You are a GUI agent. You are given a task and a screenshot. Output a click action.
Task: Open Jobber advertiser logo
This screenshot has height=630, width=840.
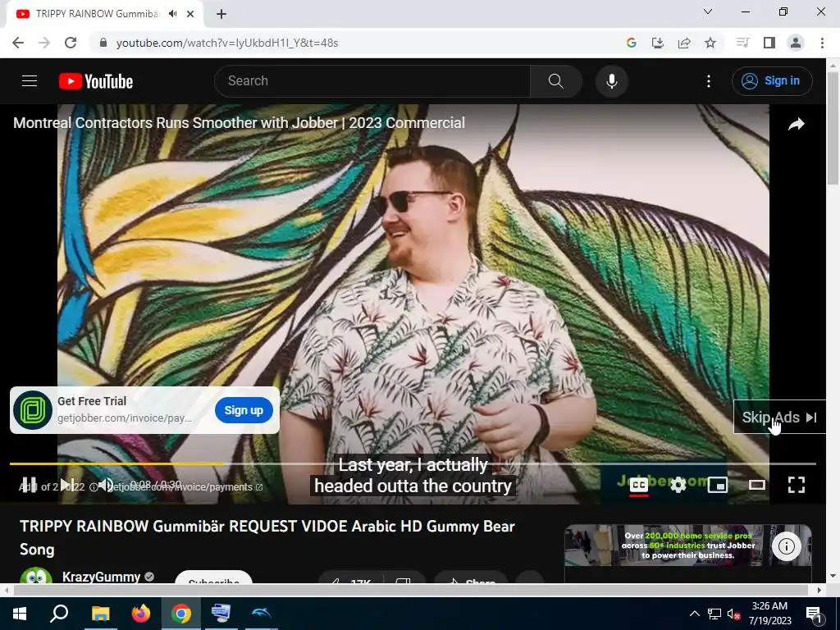[x=33, y=410]
